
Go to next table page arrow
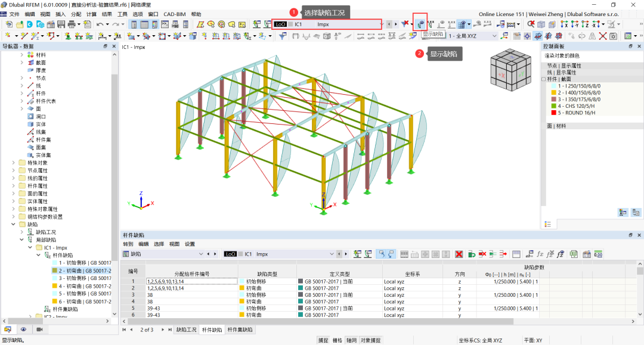tap(163, 330)
